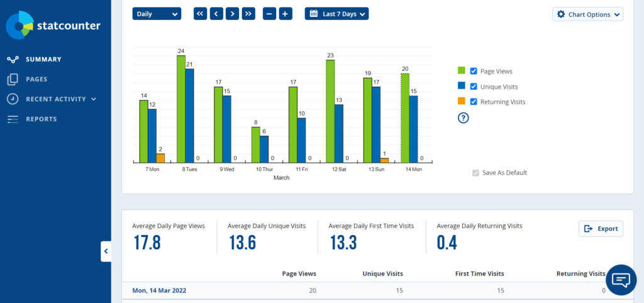644x303 pixels.
Task: Open the Mon, 14 Mar 2022 row link
Action: click(x=159, y=290)
